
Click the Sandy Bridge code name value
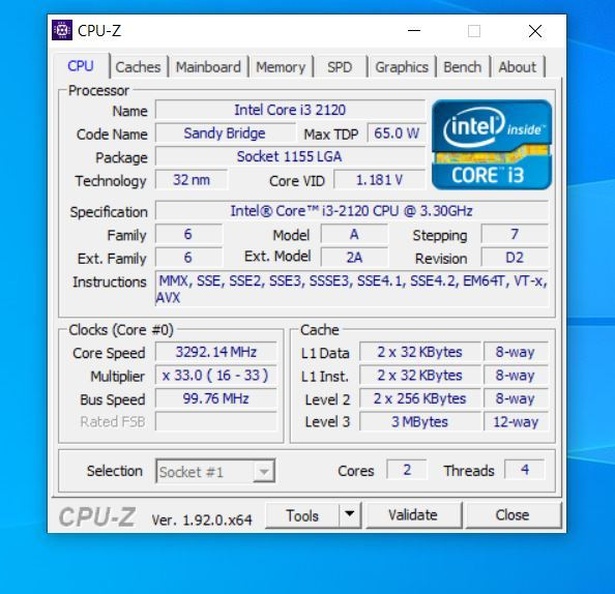[225, 133]
